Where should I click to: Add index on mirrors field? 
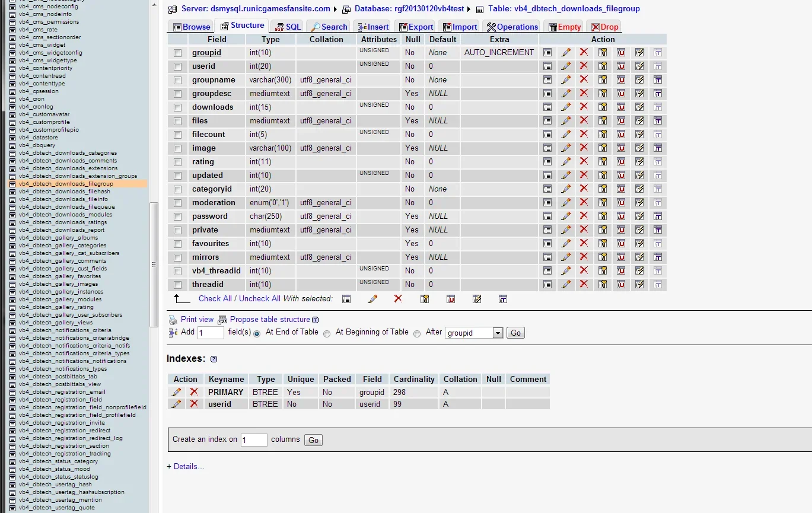tap(639, 257)
